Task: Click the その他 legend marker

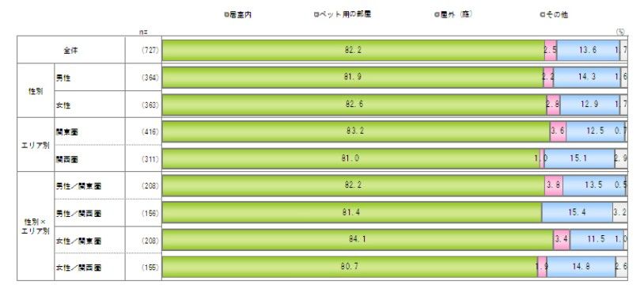Action: click(543, 15)
